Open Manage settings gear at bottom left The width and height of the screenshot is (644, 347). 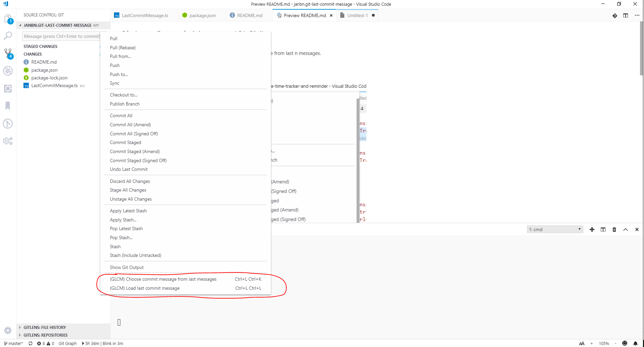click(8, 330)
